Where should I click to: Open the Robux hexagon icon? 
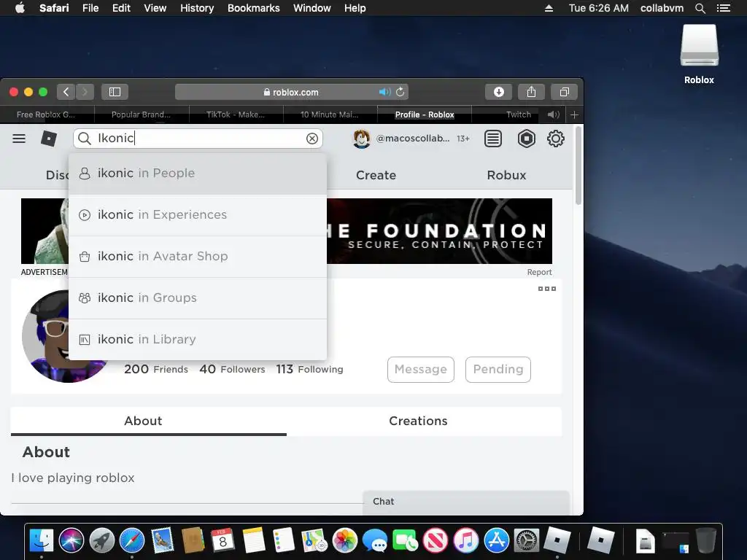[527, 139]
